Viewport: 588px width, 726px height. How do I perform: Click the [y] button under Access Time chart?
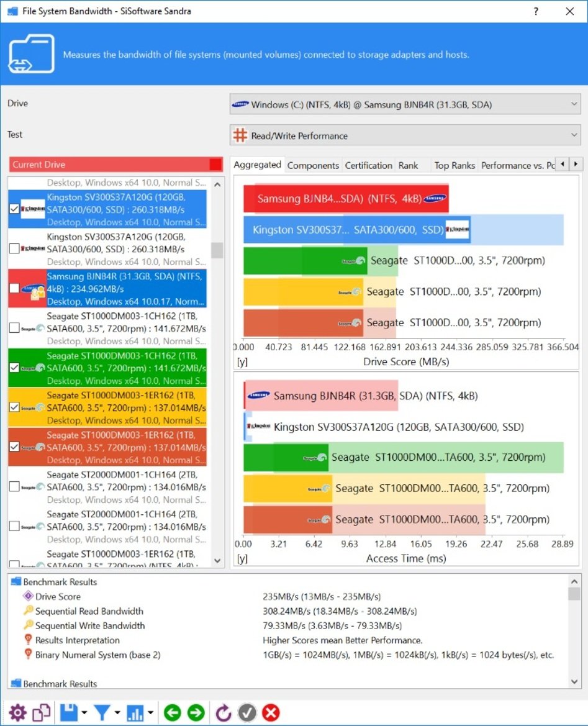(x=242, y=558)
